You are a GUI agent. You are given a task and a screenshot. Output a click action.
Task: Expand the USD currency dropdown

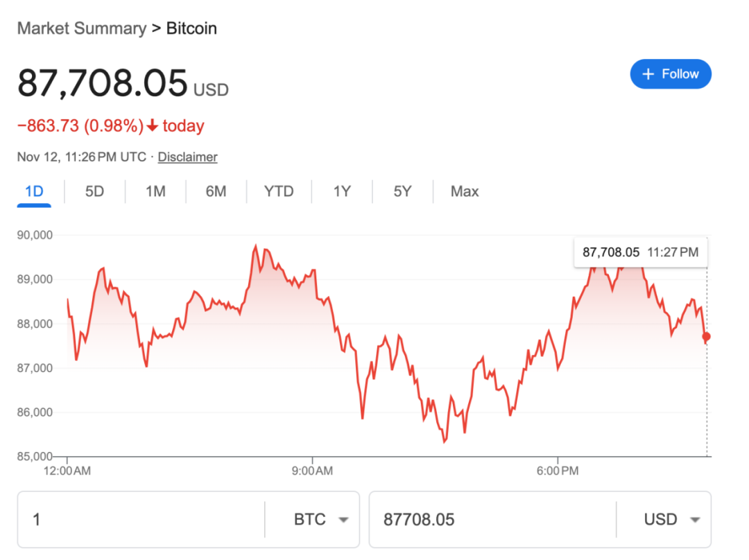(x=671, y=519)
